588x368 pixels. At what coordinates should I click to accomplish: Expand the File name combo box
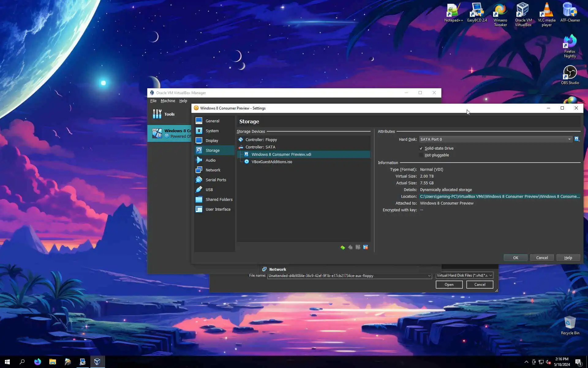[429, 276]
